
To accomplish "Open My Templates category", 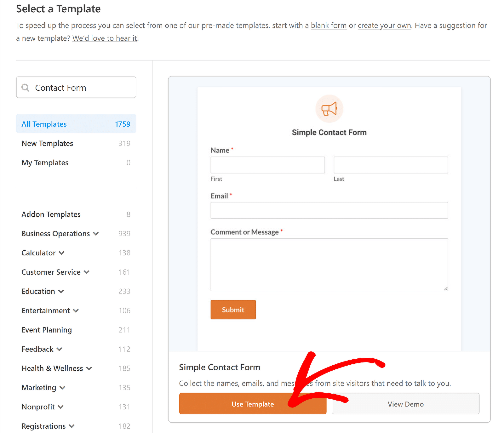I will click(76, 162).
